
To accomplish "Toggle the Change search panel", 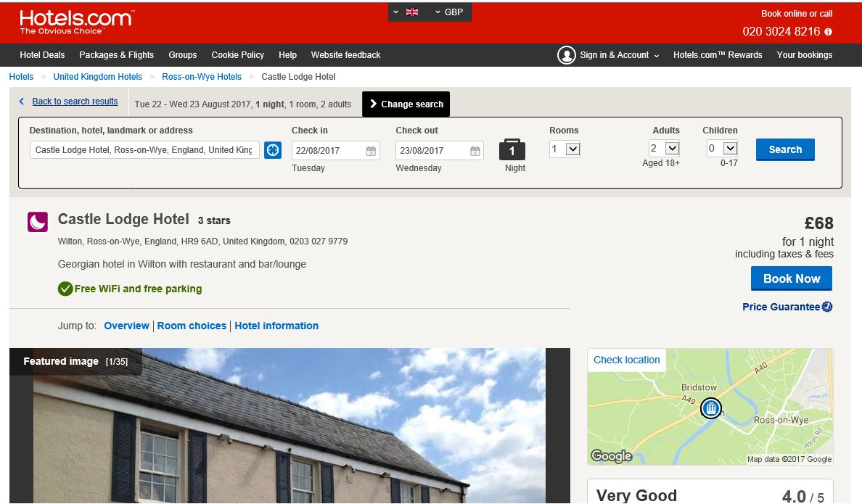I will pos(406,104).
